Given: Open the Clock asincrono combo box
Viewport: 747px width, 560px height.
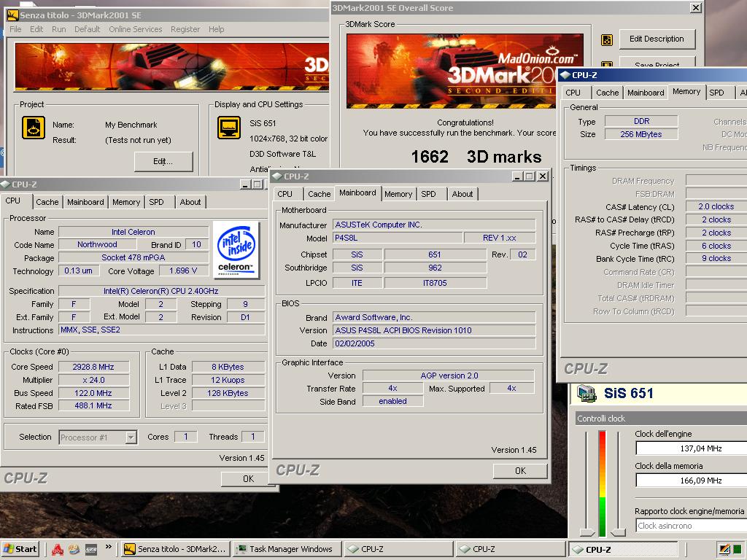Looking at the screenshot, I should (692, 526).
